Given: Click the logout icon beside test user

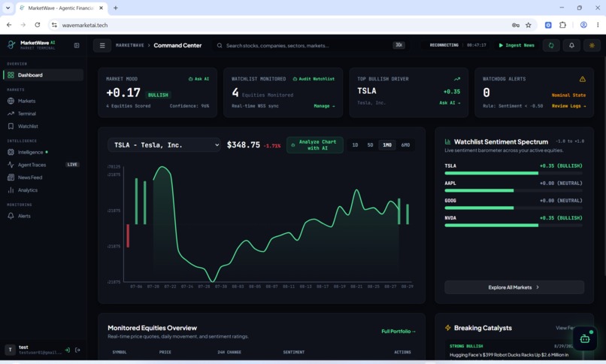Looking at the screenshot, I should click(77, 350).
